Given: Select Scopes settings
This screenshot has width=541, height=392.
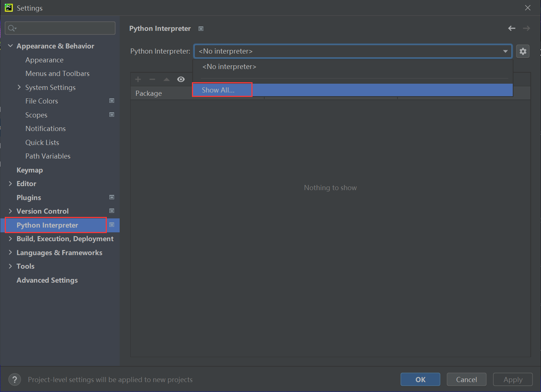Looking at the screenshot, I should pyautogui.click(x=36, y=115).
